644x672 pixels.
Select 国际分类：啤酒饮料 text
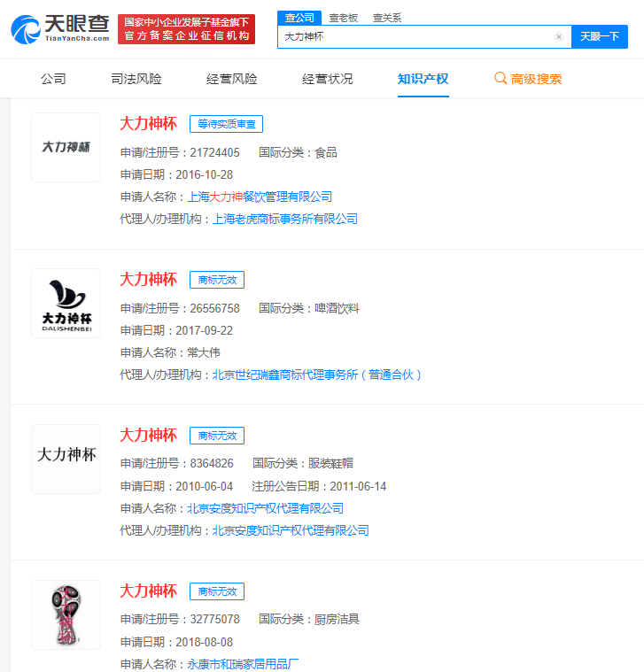309,309
